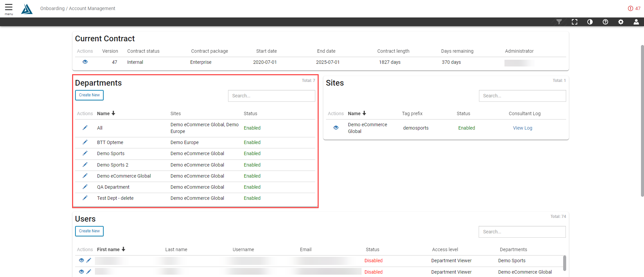Image resolution: width=644 pixels, height=277 pixels.
Task: Open the user profile icon
Action: [x=636, y=22]
